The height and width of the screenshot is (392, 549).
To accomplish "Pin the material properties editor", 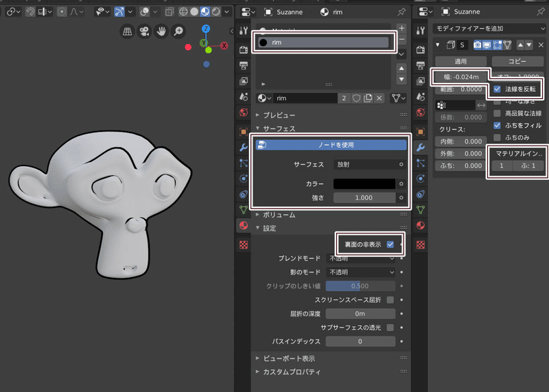I will point(401,12).
